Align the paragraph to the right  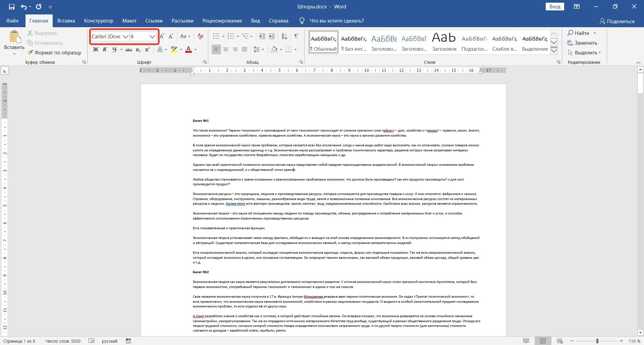[x=235, y=50]
